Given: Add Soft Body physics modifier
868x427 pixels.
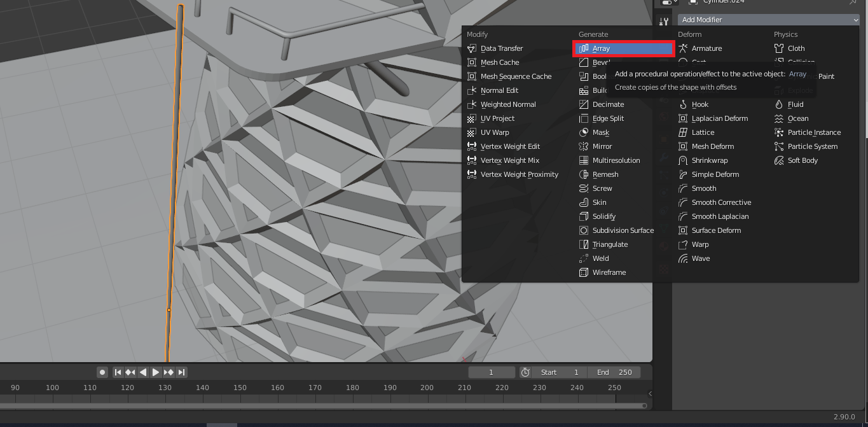Looking at the screenshot, I should (x=803, y=160).
